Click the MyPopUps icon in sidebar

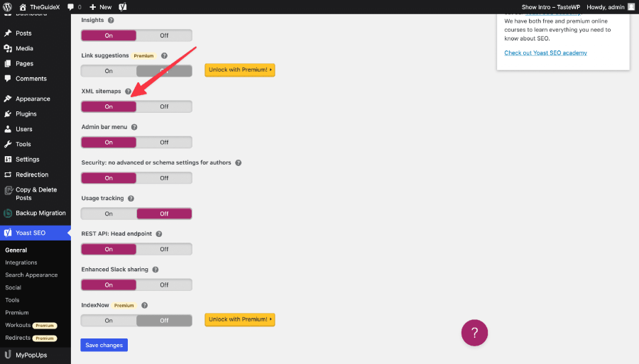click(8, 355)
